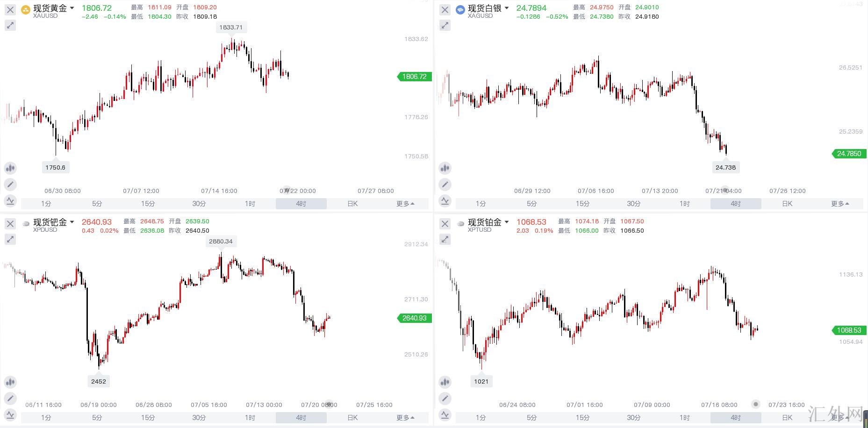
Task: Expand the gold chart to fullscreen
Action: [10, 25]
